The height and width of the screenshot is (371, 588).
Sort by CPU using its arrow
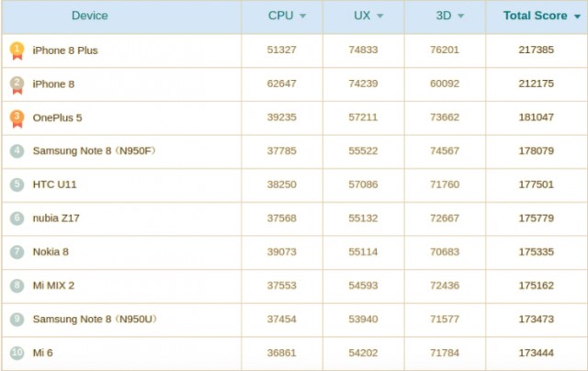point(302,16)
